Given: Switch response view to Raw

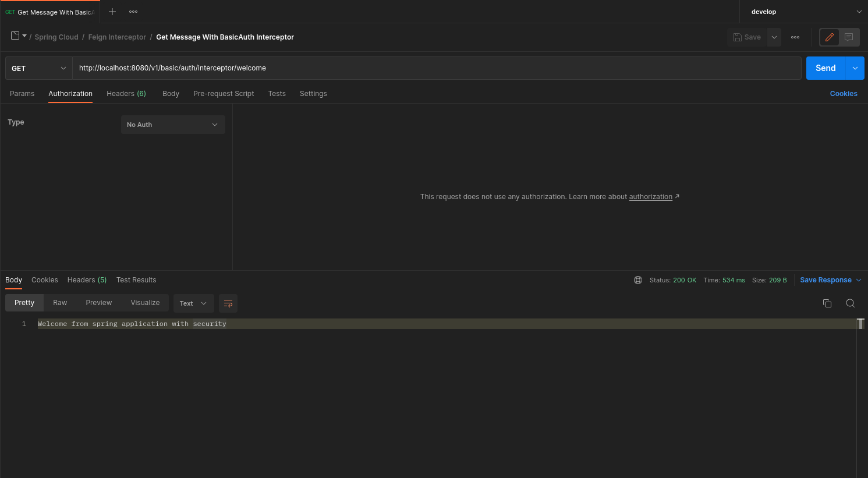Looking at the screenshot, I should click(x=60, y=303).
